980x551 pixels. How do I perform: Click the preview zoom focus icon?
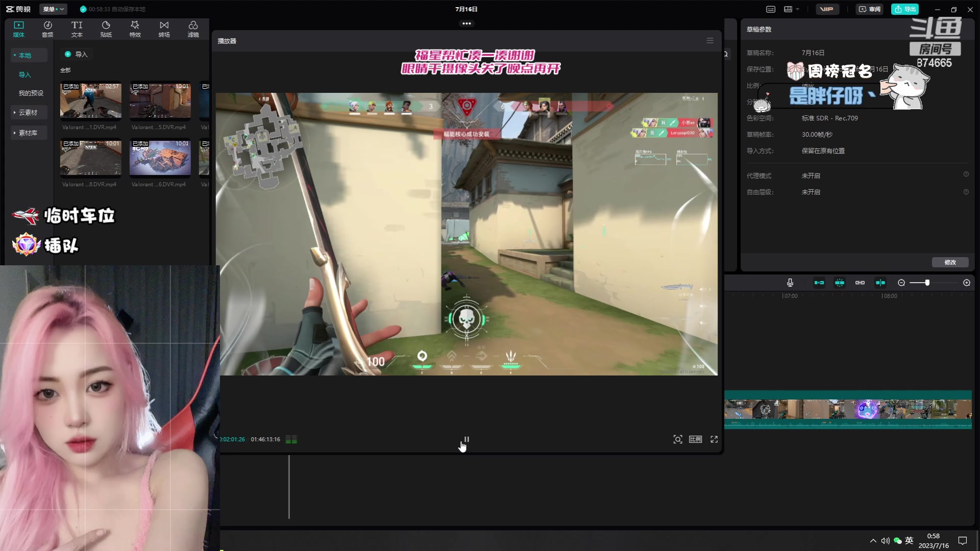[678, 439]
